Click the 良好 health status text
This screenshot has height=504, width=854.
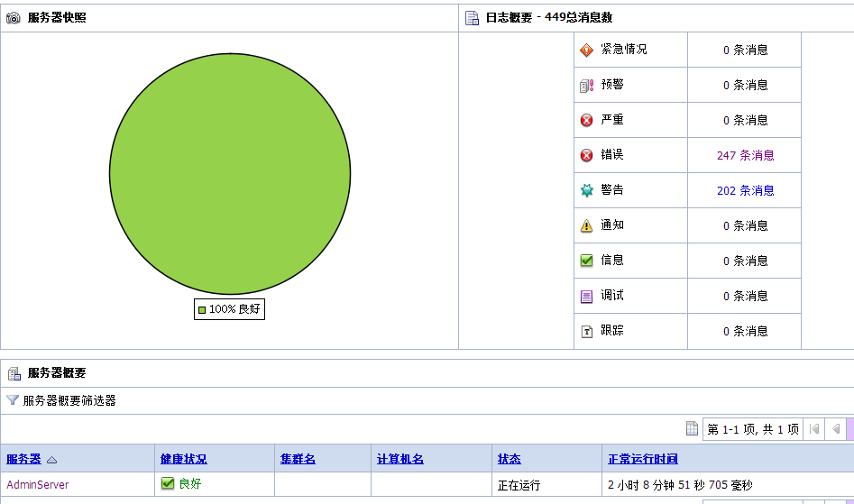tap(190, 483)
